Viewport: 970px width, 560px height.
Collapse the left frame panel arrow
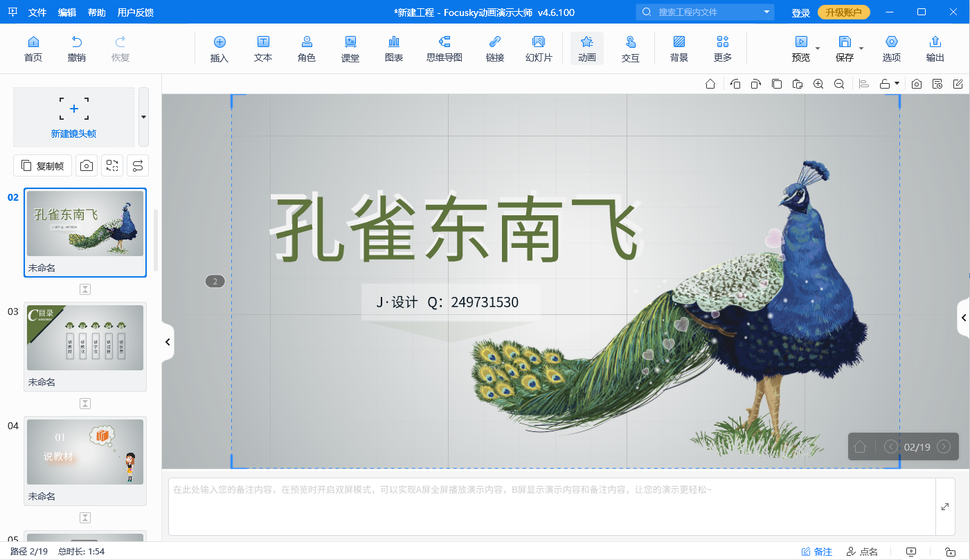point(168,342)
